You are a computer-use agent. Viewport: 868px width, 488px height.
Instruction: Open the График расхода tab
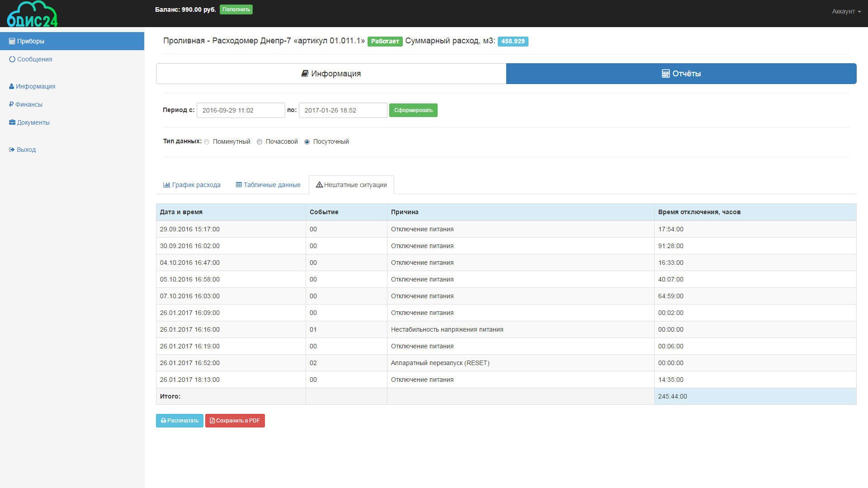(192, 185)
